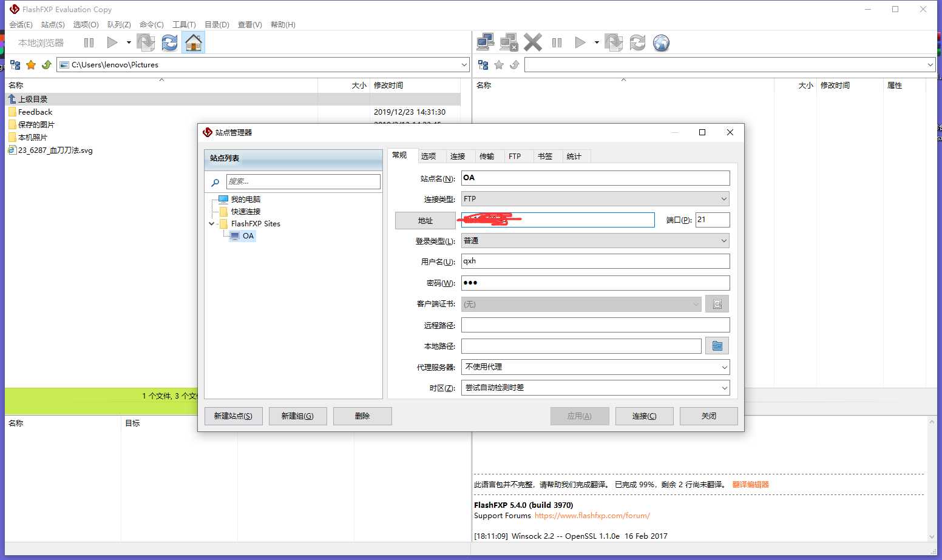Click the remote connect computers icon
Viewport: 942px width, 560px height.
486,42
